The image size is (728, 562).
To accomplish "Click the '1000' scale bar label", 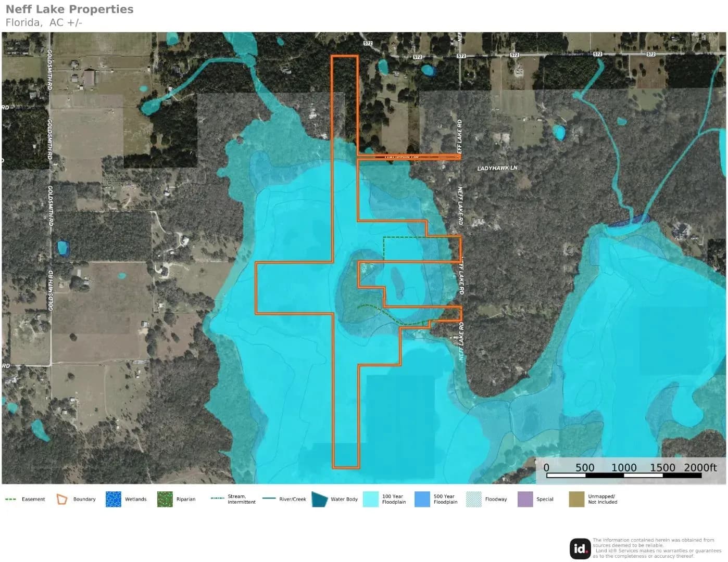I will click(624, 467).
